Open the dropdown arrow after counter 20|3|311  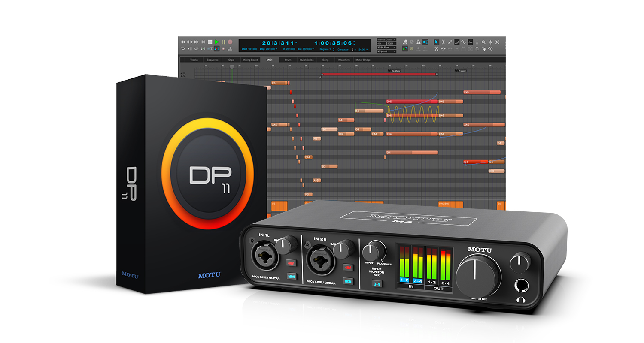point(296,42)
